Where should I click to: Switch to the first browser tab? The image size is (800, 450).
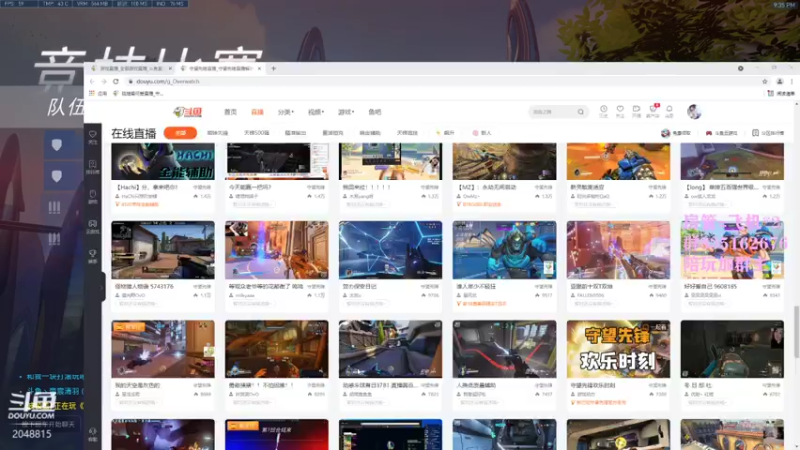click(131, 68)
